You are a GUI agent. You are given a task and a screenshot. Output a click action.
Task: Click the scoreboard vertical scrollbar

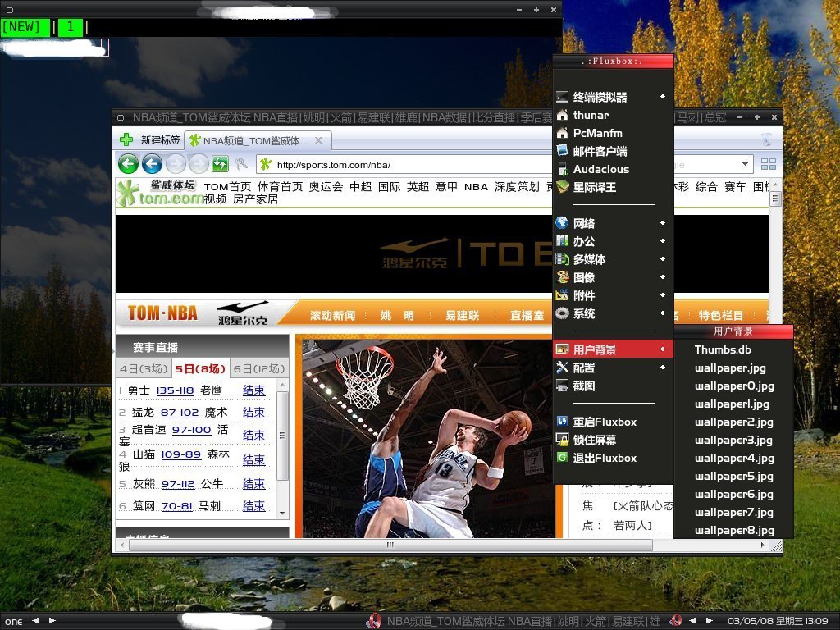coord(282,435)
